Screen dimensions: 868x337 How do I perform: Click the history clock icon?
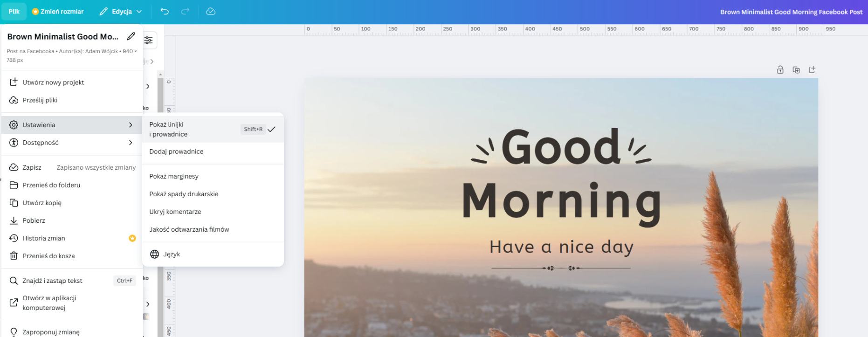pyautogui.click(x=14, y=238)
